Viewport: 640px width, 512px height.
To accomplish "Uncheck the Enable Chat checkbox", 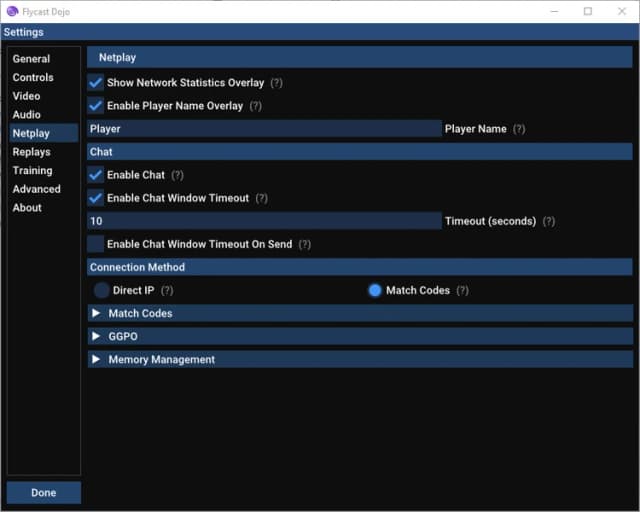I will point(96,175).
